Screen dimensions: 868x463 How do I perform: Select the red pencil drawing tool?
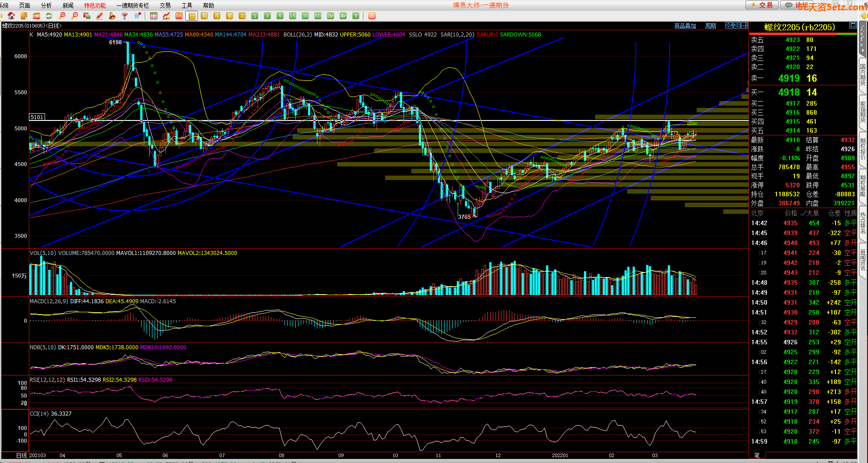pyautogui.click(x=100, y=16)
